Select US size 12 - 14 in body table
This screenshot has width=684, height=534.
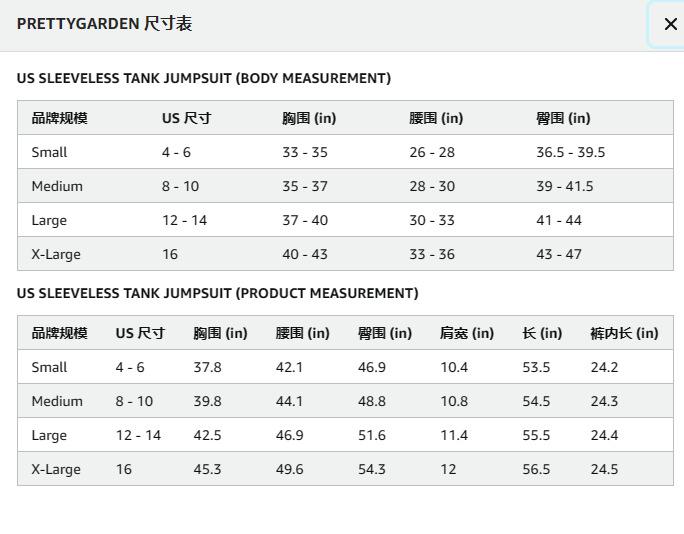pyautogui.click(x=184, y=220)
